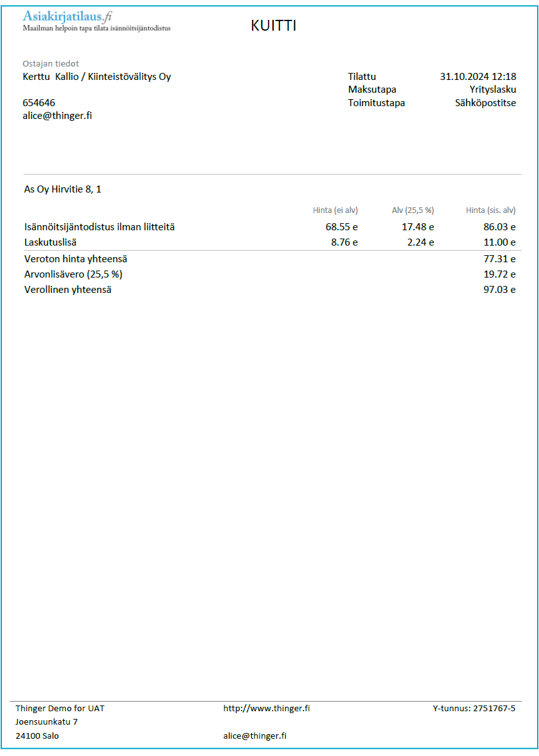Click column header "Hinta (ei alv)"

(336, 210)
